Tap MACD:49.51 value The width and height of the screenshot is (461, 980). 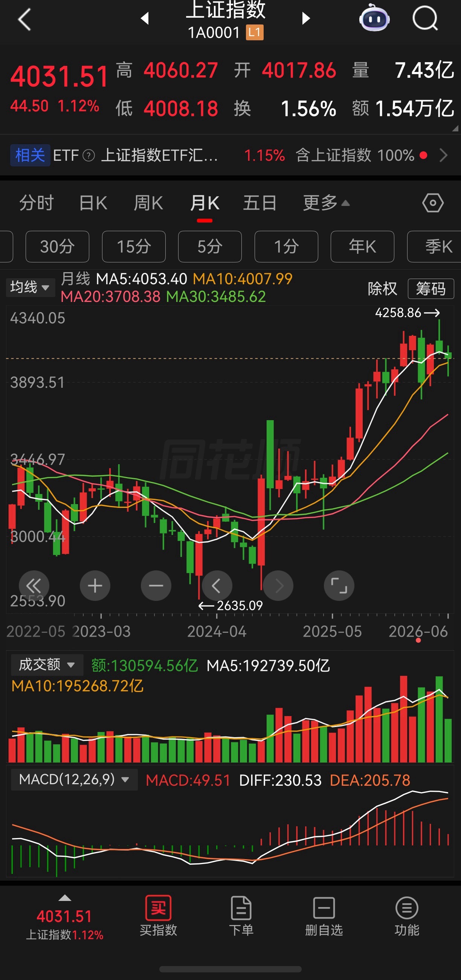click(188, 780)
